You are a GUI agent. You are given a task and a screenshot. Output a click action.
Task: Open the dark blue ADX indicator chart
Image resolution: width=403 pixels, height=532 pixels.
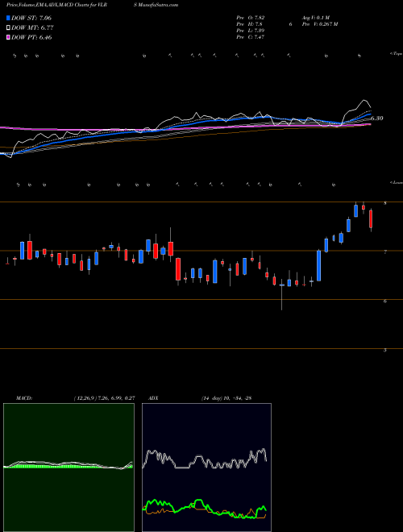(206, 468)
